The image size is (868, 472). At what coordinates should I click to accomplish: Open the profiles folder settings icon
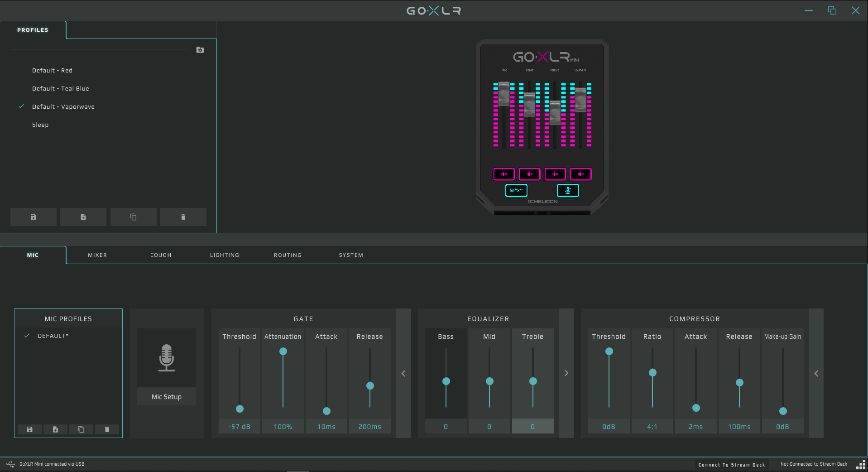coord(200,50)
